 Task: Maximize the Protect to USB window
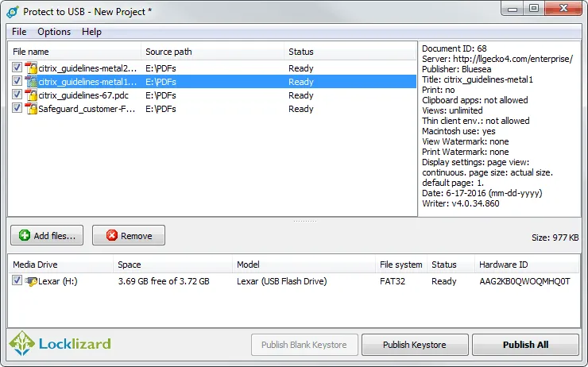tap(534, 8)
